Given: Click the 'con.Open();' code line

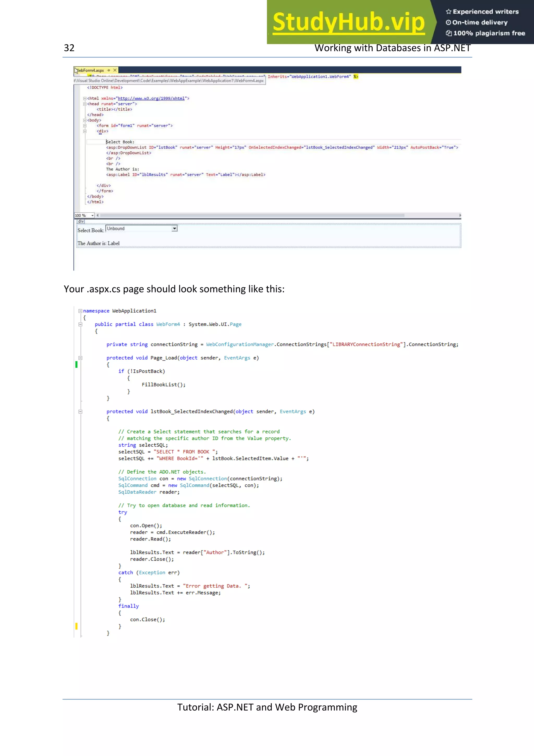Looking at the screenshot, I should pos(146,525).
